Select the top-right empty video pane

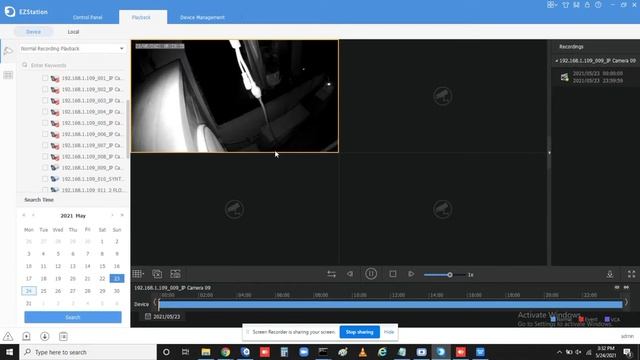[x=442, y=96]
